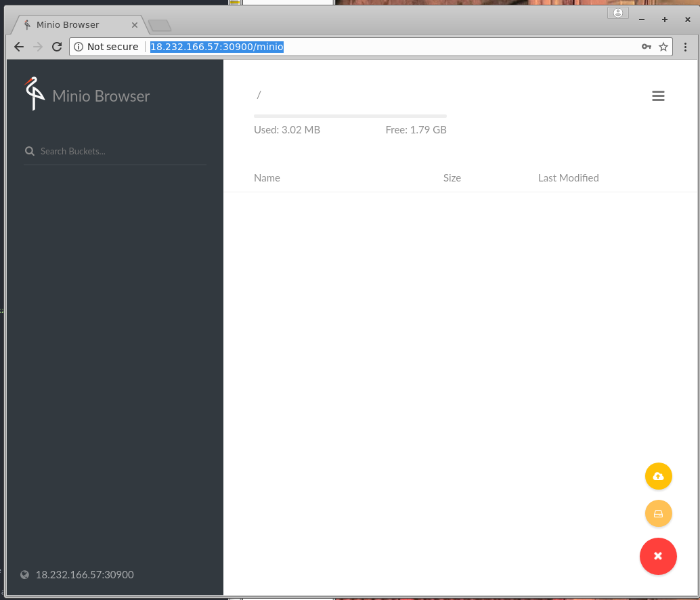Viewport: 700px width, 600px height.
Task: Reload the page with refresh icon
Action: pos(57,47)
